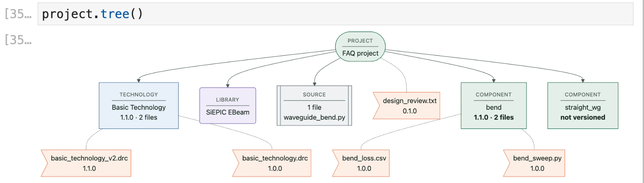The height and width of the screenshot is (183, 644).
Task: Click the basic_technology.drc 1.0.0 file node
Action: [x=272, y=163]
